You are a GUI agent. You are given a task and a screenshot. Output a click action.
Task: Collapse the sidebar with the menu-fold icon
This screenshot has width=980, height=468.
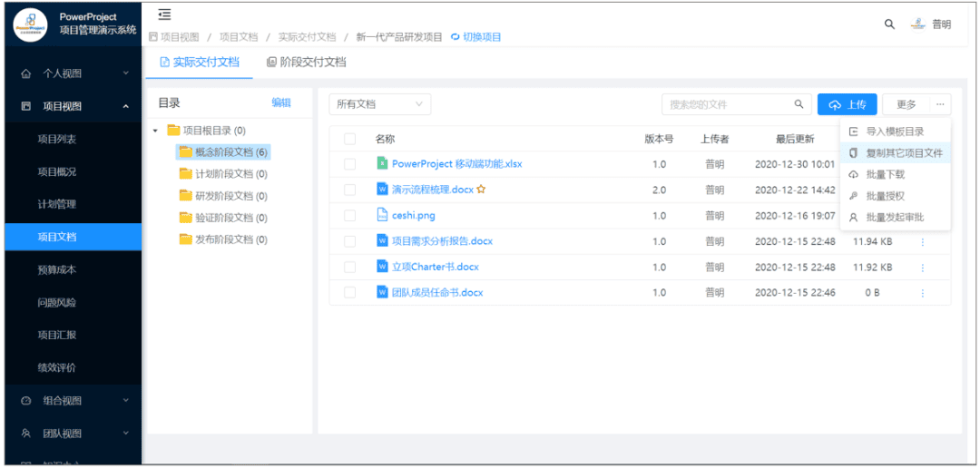164,14
